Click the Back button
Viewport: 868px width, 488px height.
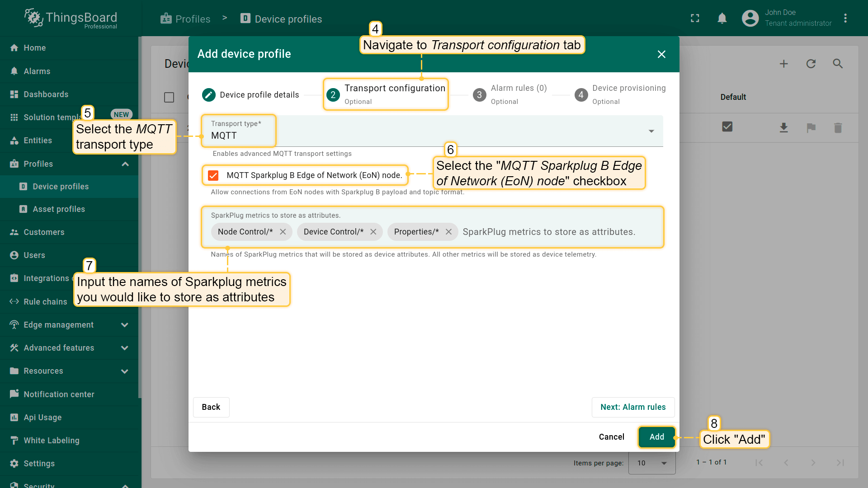click(x=211, y=407)
